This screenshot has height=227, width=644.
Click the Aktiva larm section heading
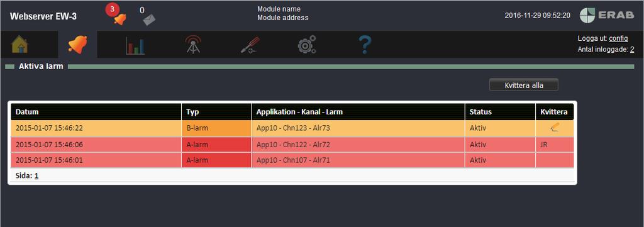(x=41, y=66)
